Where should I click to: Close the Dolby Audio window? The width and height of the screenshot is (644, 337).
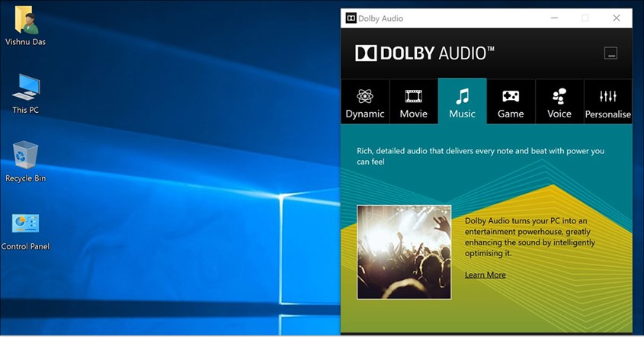click(616, 18)
